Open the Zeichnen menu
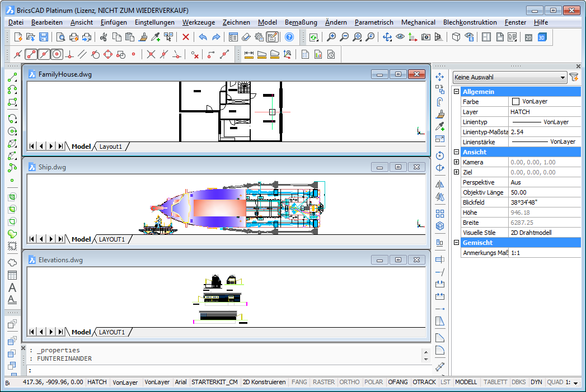Image resolution: width=586 pixels, height=392 pixels. coord(236,22)
